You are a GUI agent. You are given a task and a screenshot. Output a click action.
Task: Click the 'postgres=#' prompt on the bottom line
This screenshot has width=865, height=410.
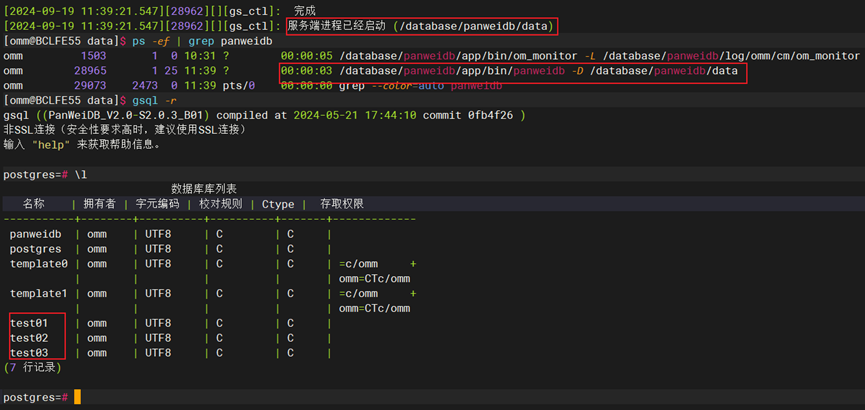coord(36,397)
